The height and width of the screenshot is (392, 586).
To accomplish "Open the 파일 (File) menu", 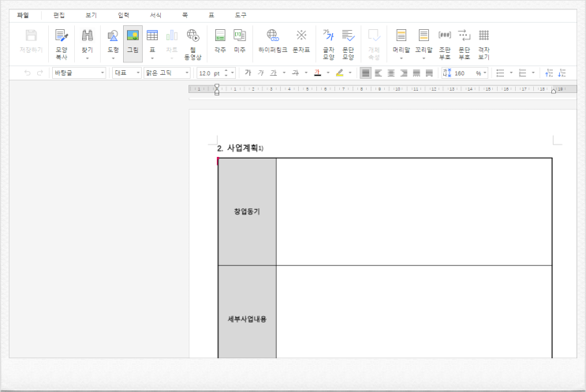I will (22, 15).
